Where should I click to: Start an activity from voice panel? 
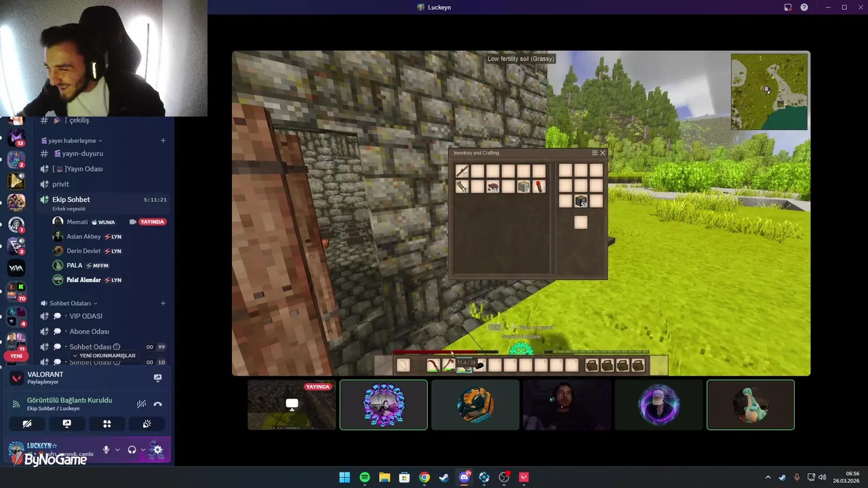(x=106, y=424)
